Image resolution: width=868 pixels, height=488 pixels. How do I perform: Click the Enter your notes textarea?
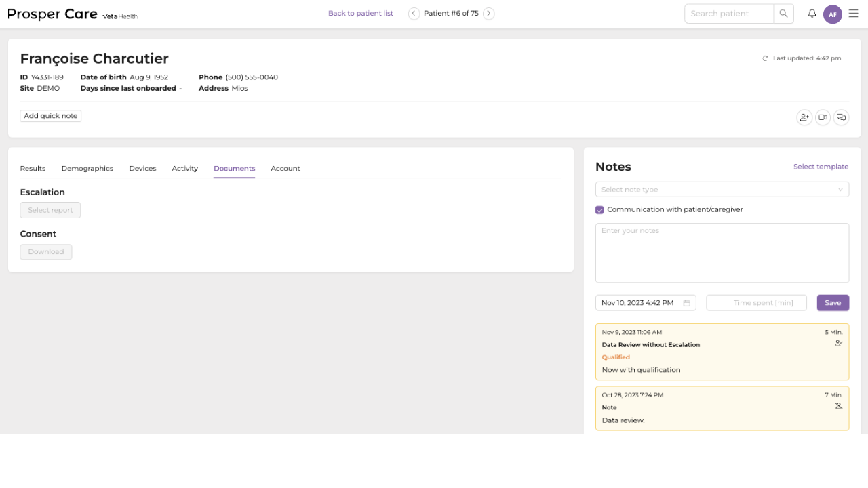[x=722, y=253]
